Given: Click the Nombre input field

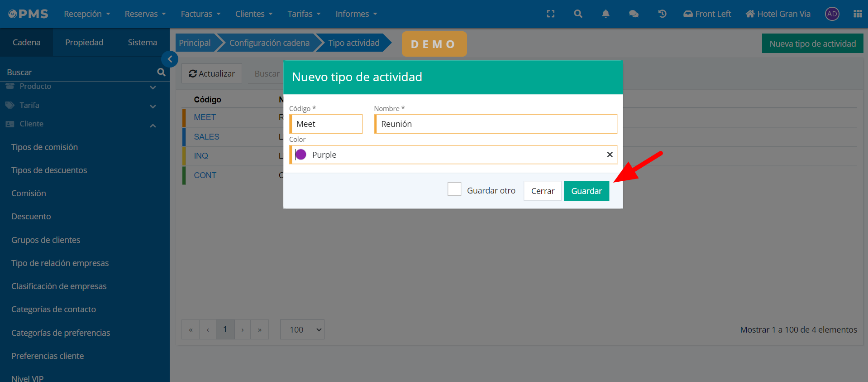Looking at the screenshot, I should coord(496,124).
